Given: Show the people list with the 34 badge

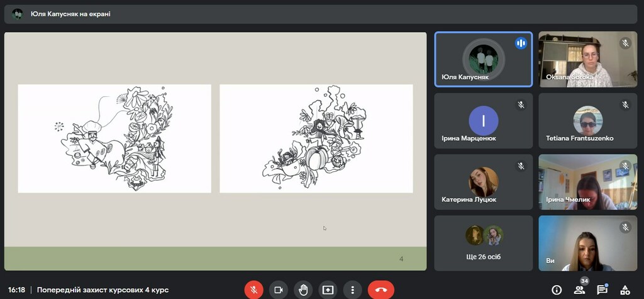Looking at the screenshot, I should click(x=580, y=289).
